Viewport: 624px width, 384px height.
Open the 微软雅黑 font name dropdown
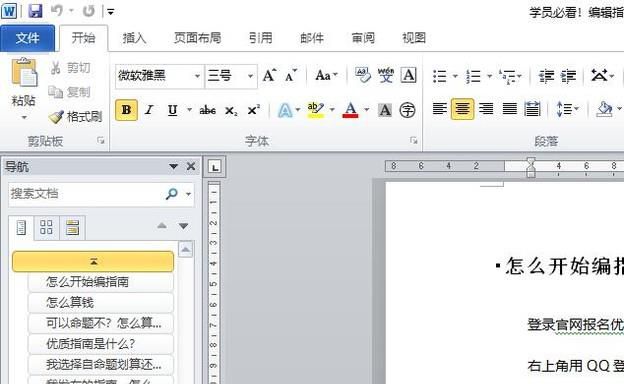click(x=197, y=76)
